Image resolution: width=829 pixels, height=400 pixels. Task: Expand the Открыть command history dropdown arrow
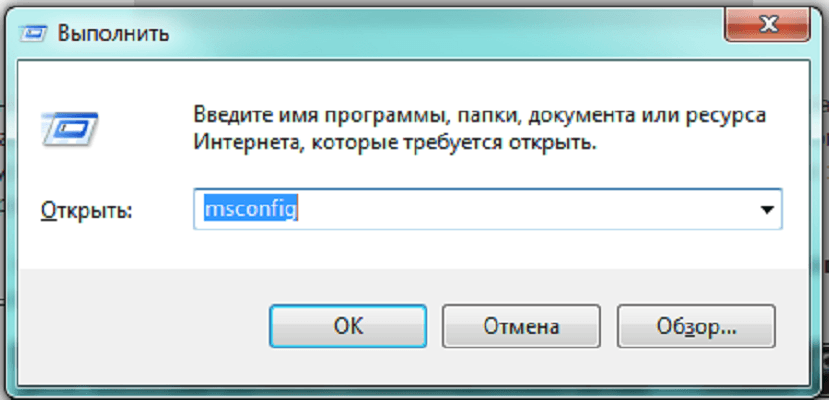point(766,210)
